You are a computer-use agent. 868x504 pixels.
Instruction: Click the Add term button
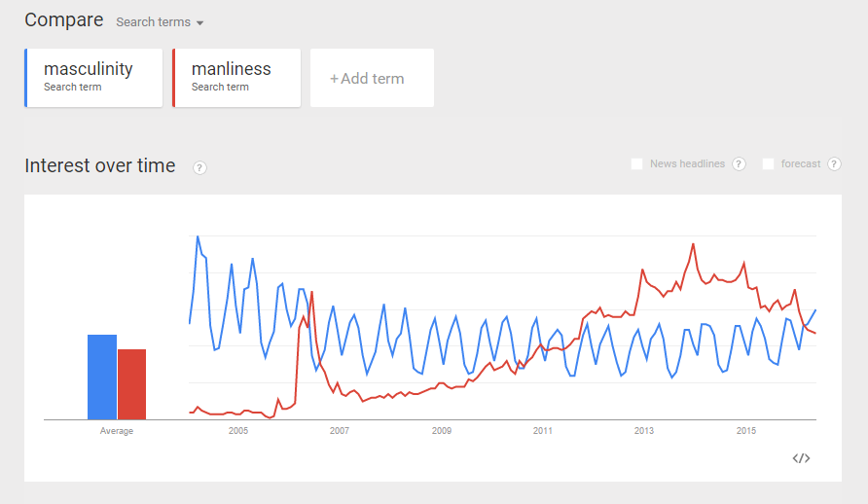tap(372, 78)
